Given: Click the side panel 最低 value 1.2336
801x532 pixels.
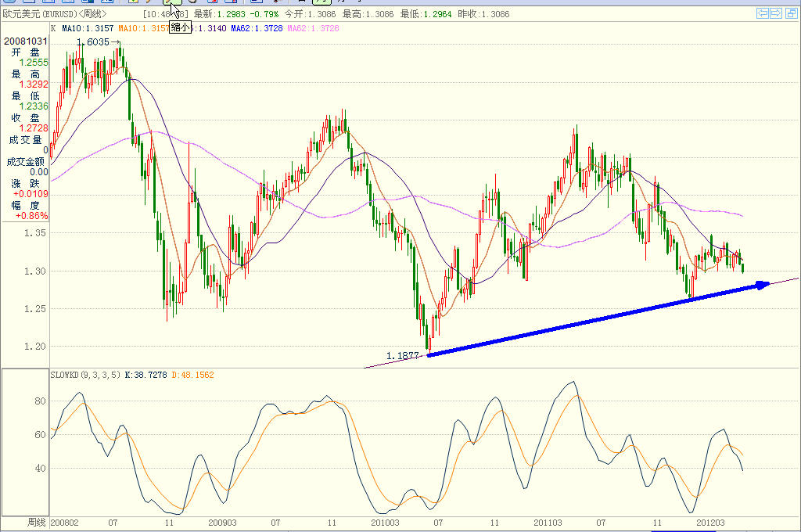Looking at the screenshot, I should tap(34, 106).
